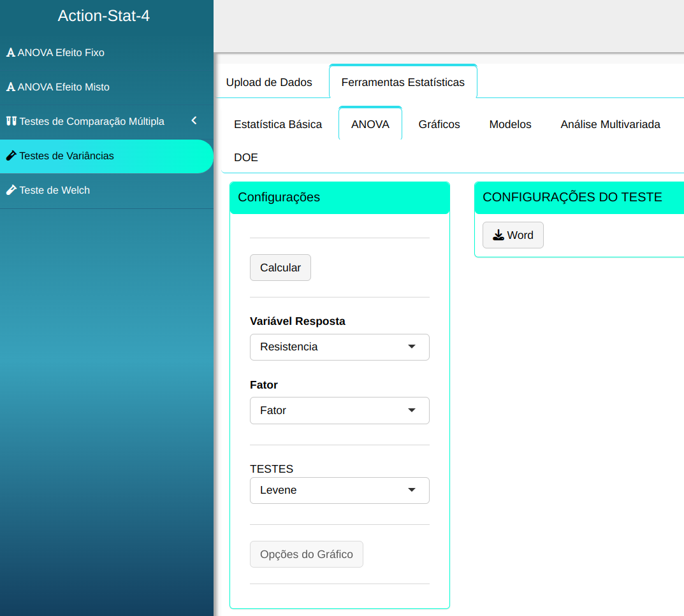Open the Análise Multivariada tab
This screenshot has height=616, width=684.
click(x=610, y=124)
